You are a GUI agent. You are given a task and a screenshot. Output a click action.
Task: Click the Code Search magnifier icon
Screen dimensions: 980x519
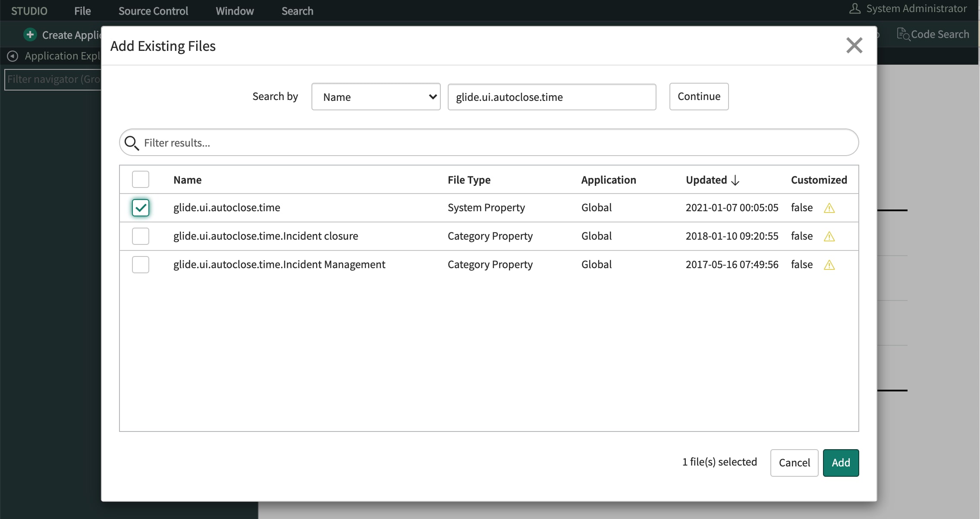[903, 34]
